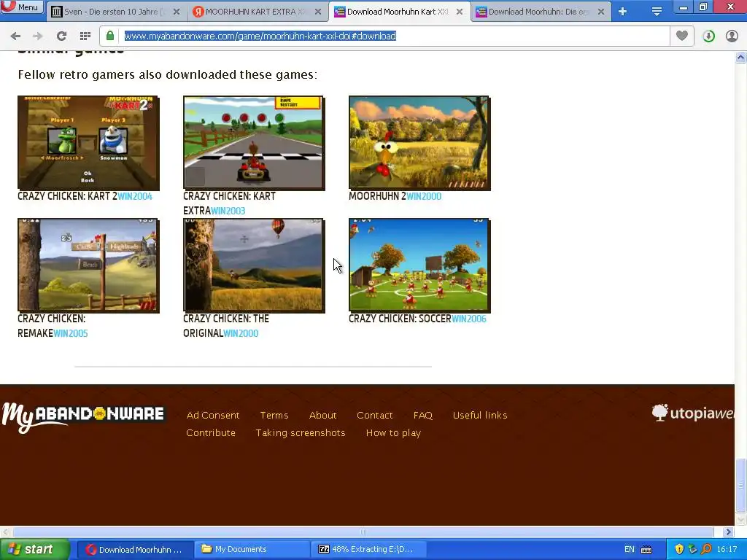747x560 pixels.
Task: Click the magnifier tray icon
Action: [x=706, y=550]
